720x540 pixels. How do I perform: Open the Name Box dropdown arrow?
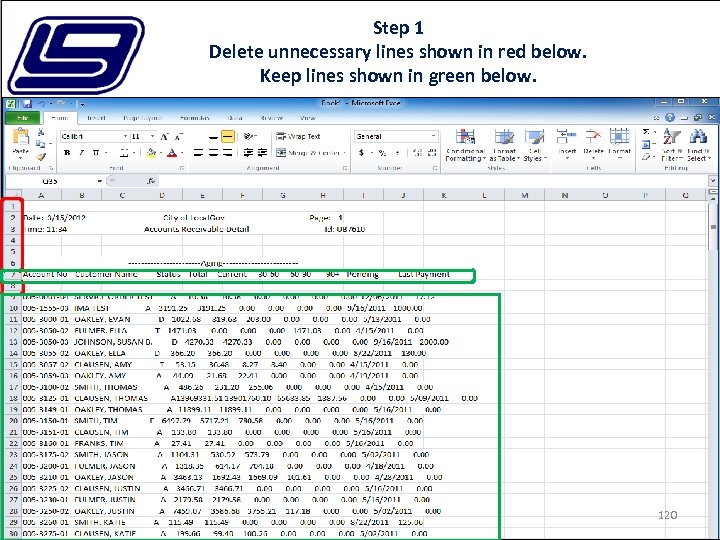100,181
